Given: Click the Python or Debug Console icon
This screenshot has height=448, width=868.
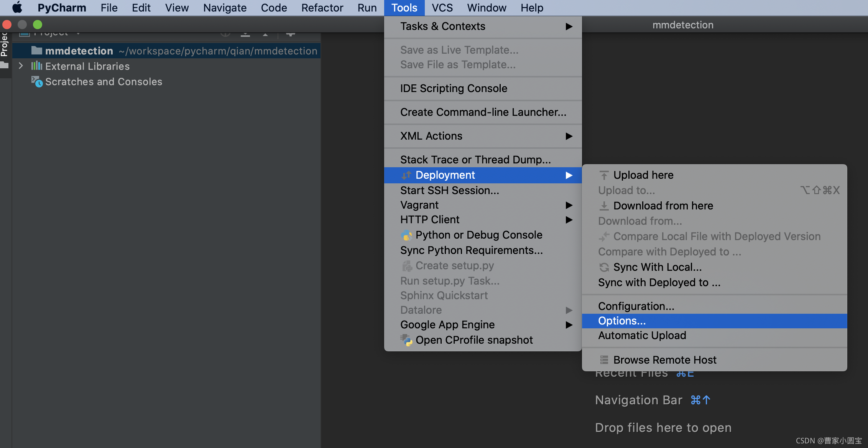Looking at the screenshot, I should click(406, 235).
